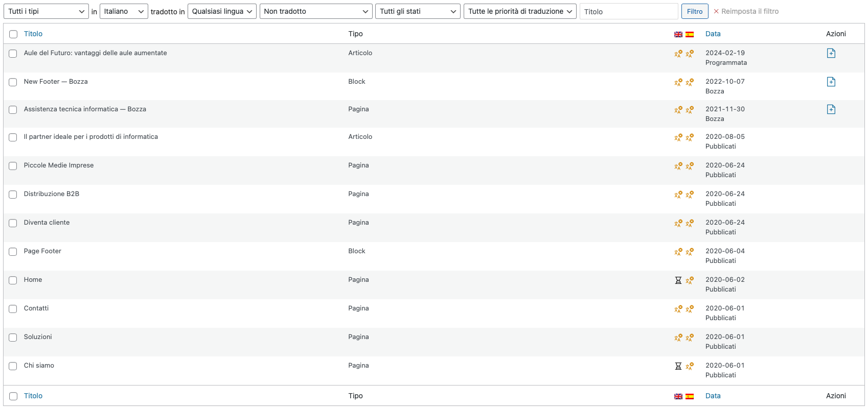Click add-document action icon for New Footer

pos(831,82)
